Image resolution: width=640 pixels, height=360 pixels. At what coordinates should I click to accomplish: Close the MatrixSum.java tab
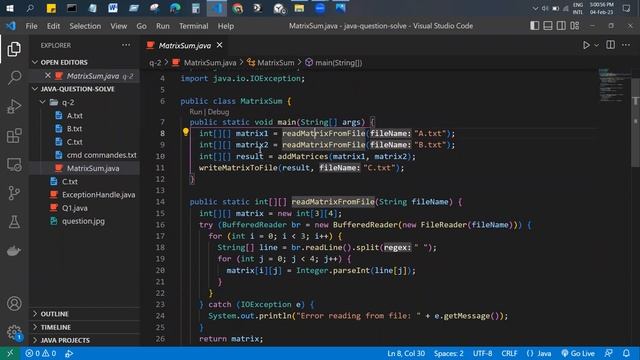[x=220, y=45]
